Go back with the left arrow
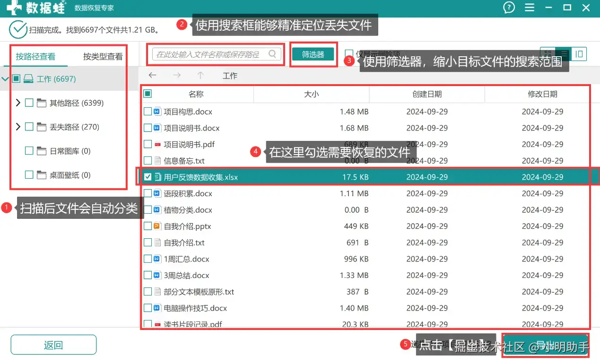The height and width of the screenshot is (364, 600). [152, 76]
